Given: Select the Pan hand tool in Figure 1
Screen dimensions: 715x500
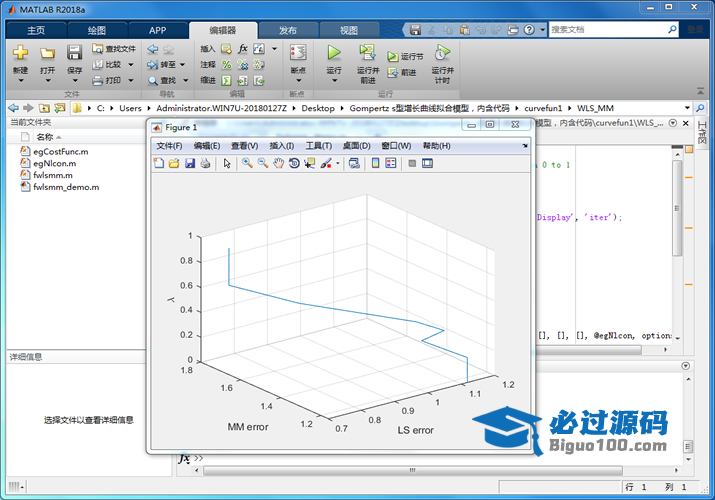Looking at the screenshot, I should [278, 163].
